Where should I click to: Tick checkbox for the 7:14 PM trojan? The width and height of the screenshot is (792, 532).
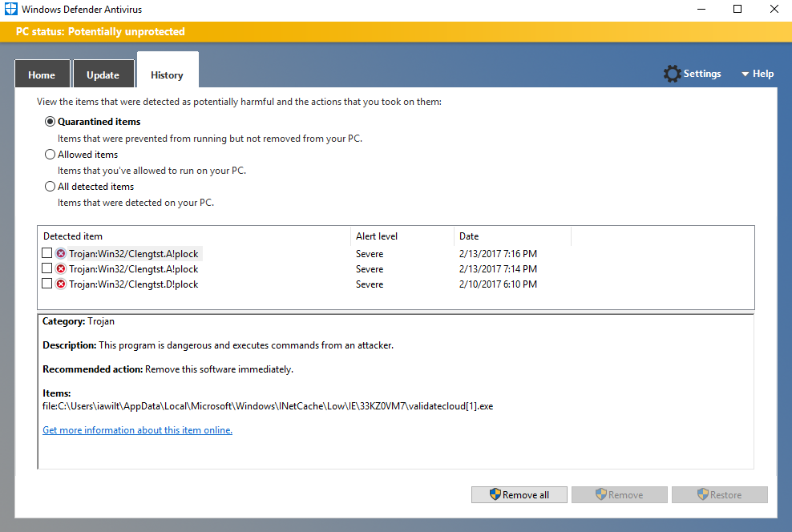coord(47,269)
